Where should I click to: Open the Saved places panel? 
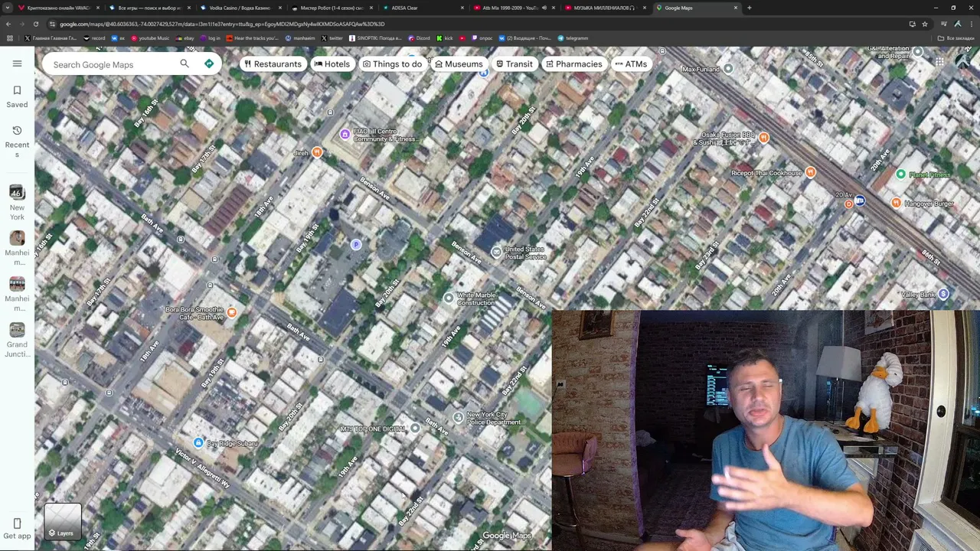[x=17, y=96]
